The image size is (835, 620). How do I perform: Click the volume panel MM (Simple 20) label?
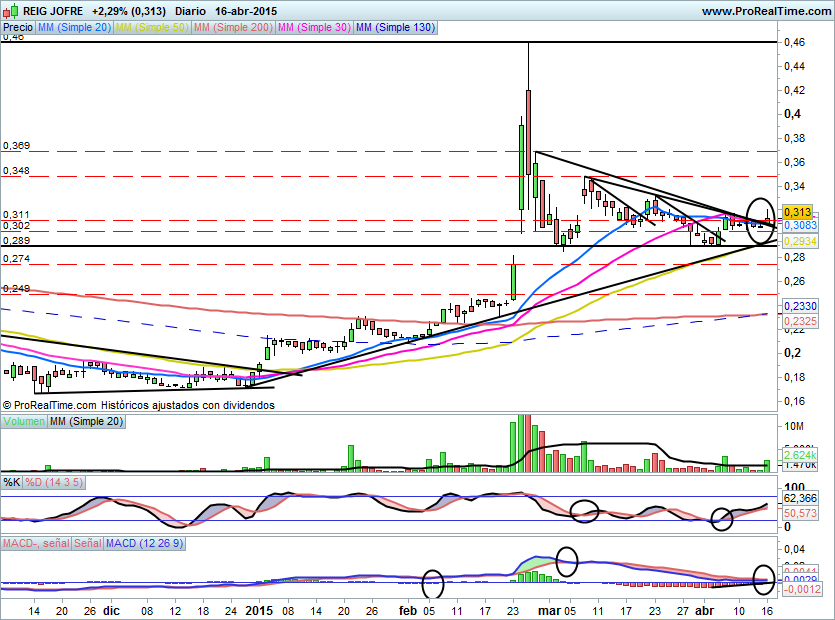(88, 423)
